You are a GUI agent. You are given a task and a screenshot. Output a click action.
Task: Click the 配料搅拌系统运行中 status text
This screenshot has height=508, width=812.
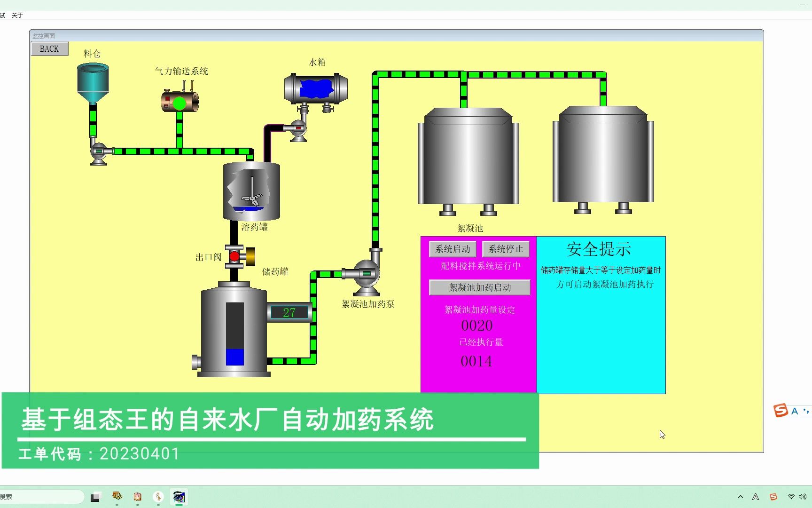[x=481, y=266]
